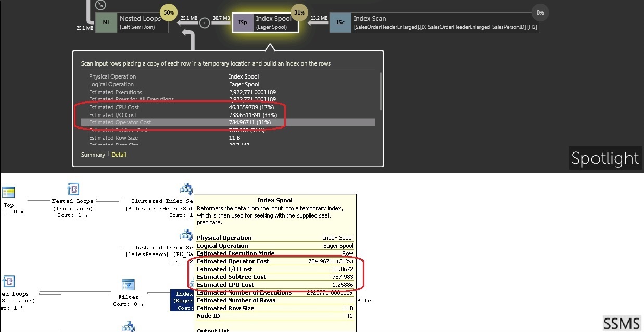Switch to the Summary tab in tooltip
This screenshot has height=332, width=644.
click(x=93, y=155)
